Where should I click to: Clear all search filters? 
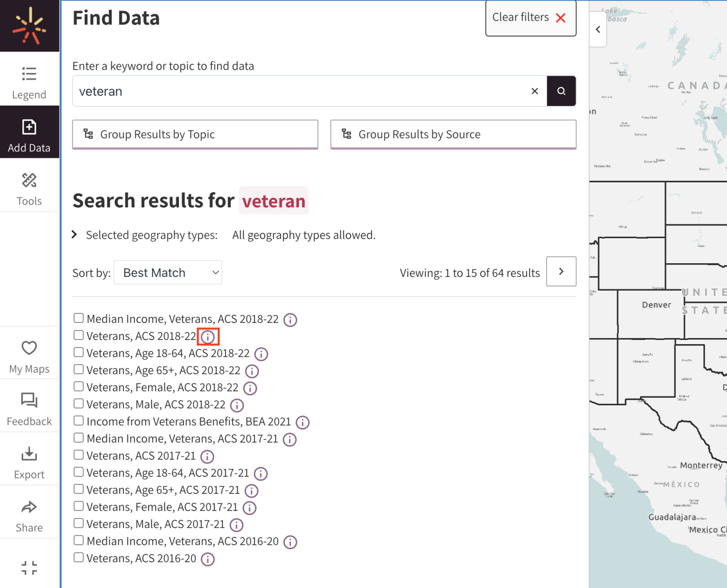tap(530, 17)
